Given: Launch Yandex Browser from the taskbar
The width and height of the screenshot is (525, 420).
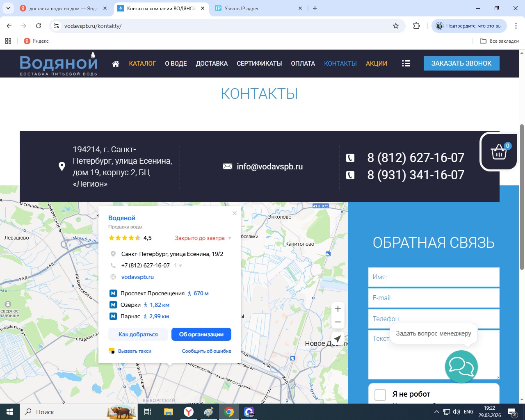Looking at the screenshot, I should (189, 412).
